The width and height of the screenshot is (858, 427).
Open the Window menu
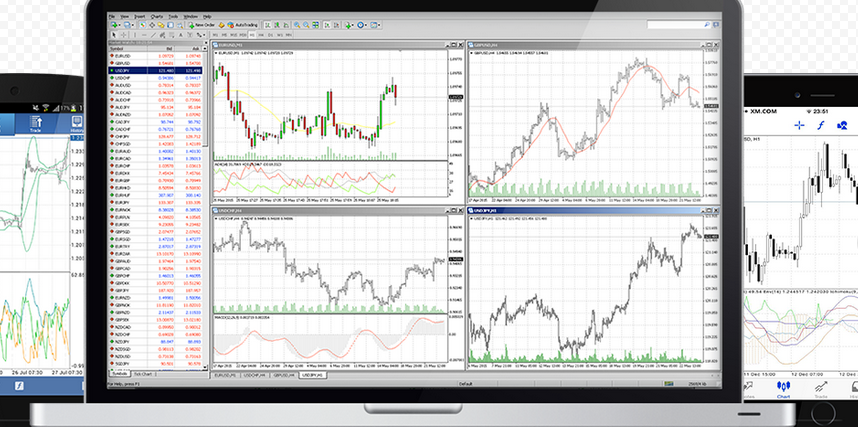190,16
